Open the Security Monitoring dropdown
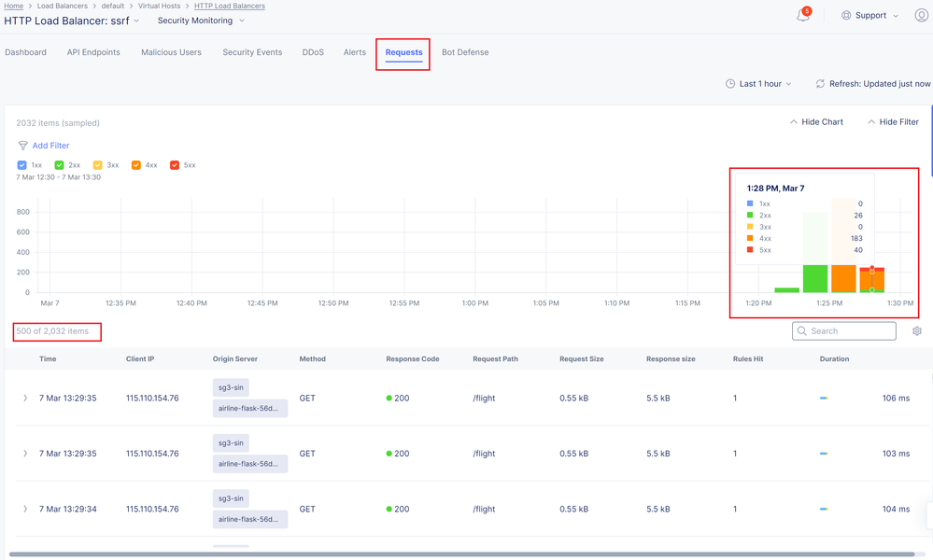933x560 pixels. 201,21
